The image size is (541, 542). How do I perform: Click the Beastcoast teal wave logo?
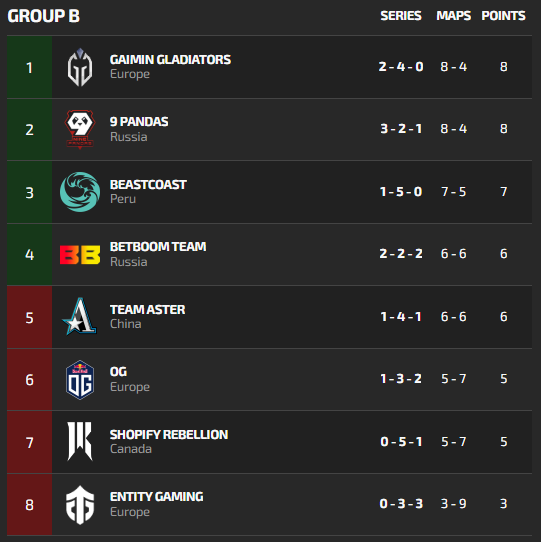tap(80, 192)
